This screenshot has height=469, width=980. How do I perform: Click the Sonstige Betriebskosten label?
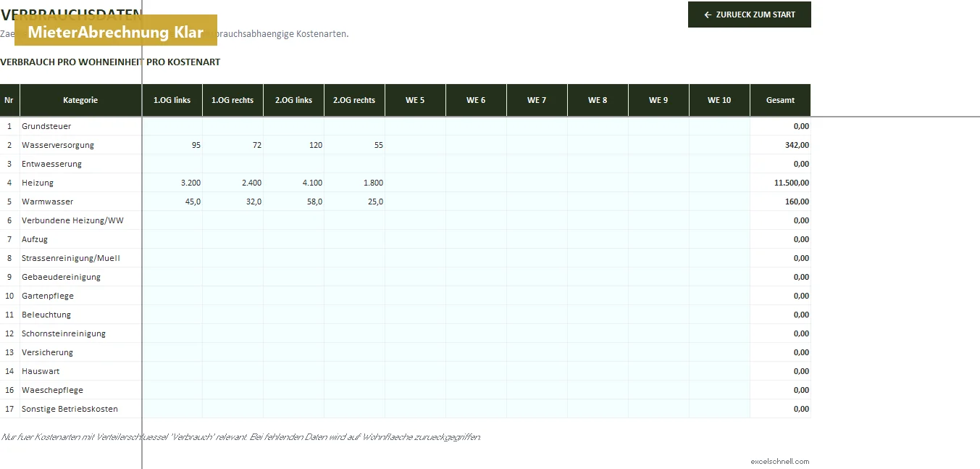pos(70,409)
